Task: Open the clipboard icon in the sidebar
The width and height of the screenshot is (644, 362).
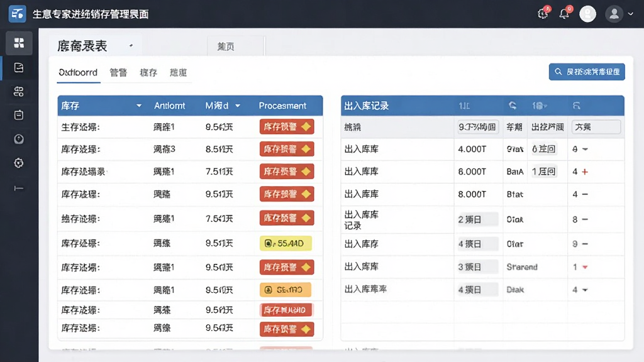Action: pos(19,116)
